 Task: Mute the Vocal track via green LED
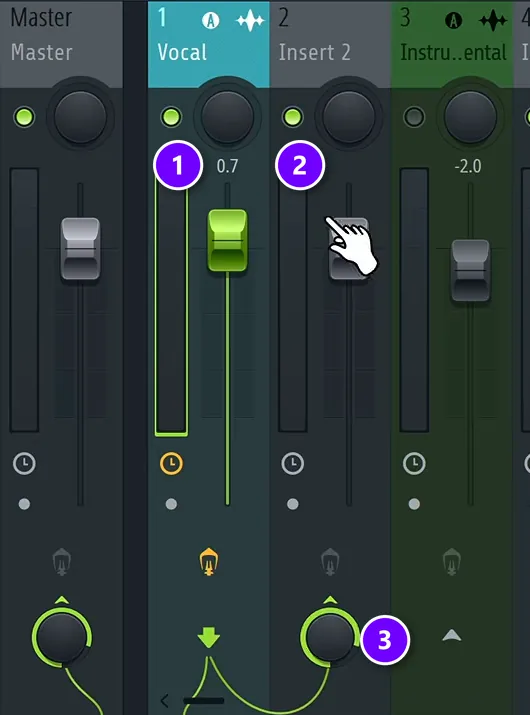[x=171, y=117]
